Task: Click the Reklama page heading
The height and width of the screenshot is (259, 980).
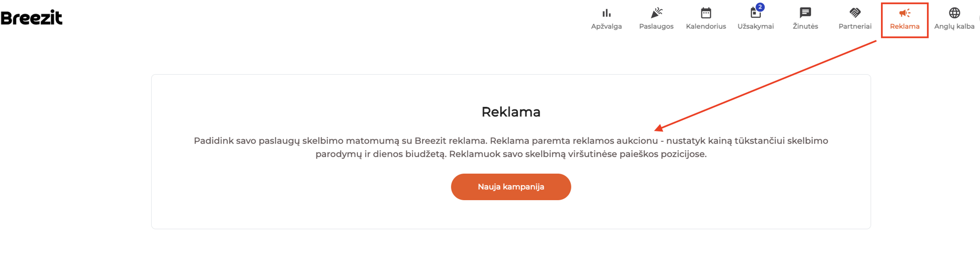Action: (x=511, y=112)
